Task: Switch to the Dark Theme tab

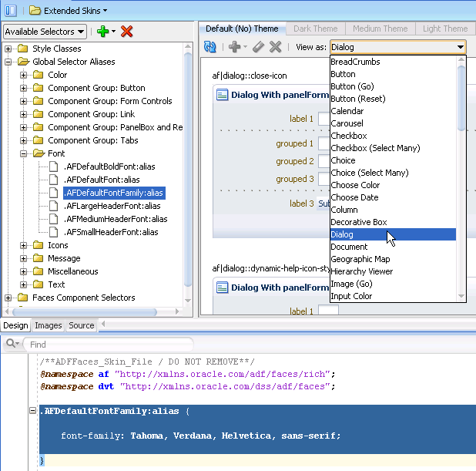Action: (x=315, y=29)
